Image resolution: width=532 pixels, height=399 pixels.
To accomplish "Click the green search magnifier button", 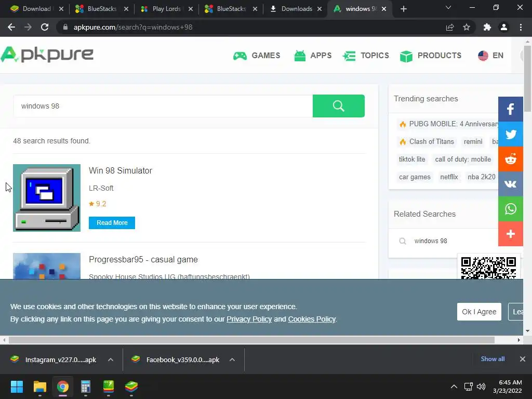I will tap(338, 106).
